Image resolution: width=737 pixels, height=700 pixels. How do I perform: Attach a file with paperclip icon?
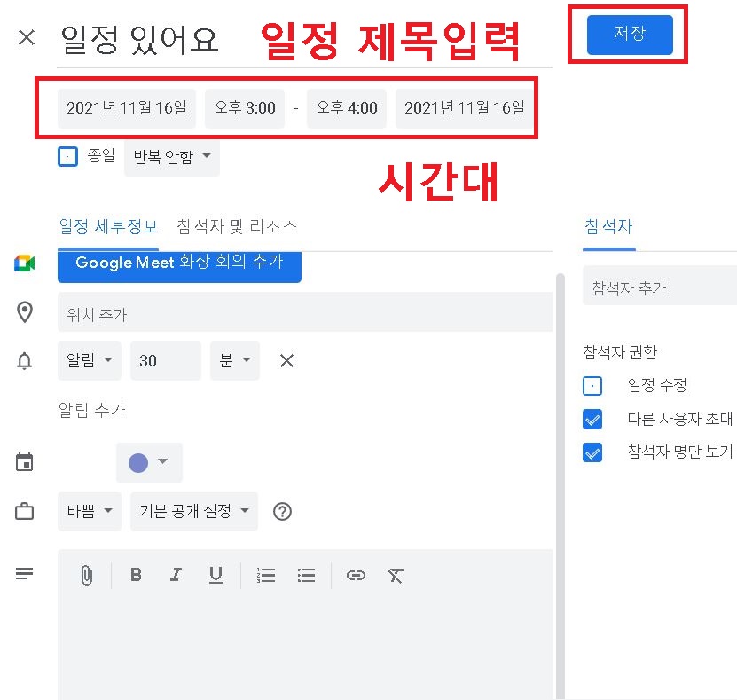point(87,575)
